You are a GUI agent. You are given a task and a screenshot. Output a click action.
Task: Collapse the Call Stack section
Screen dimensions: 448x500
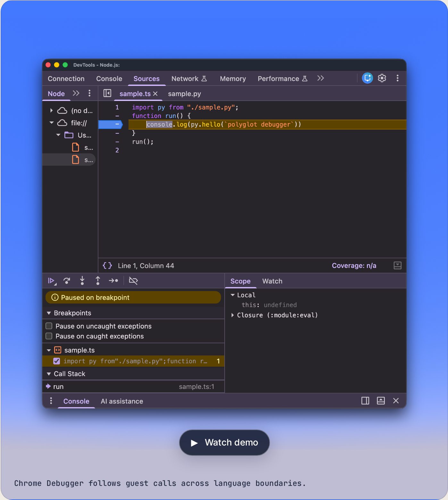click(x=49, y=374)
